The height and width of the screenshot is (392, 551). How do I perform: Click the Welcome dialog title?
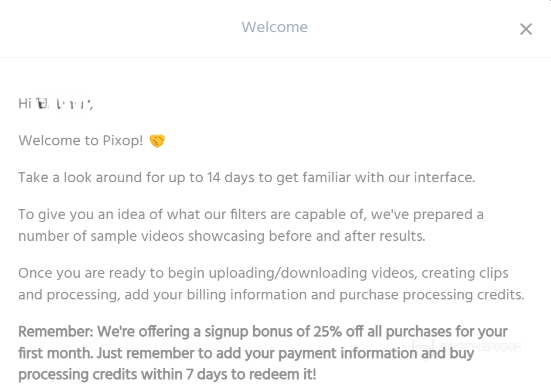[x=274, y=28]
